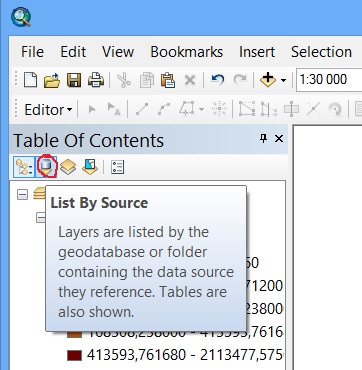
Task: Open the Editor dropdown menu
Action: (x=48, y=110)
